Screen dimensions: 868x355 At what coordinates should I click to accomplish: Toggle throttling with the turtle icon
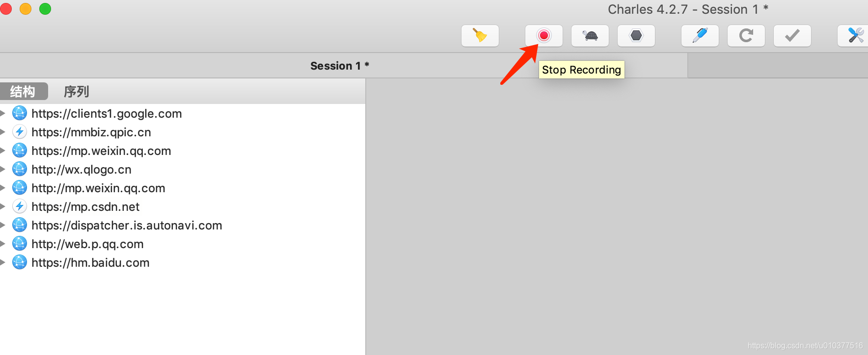point(590,36)
